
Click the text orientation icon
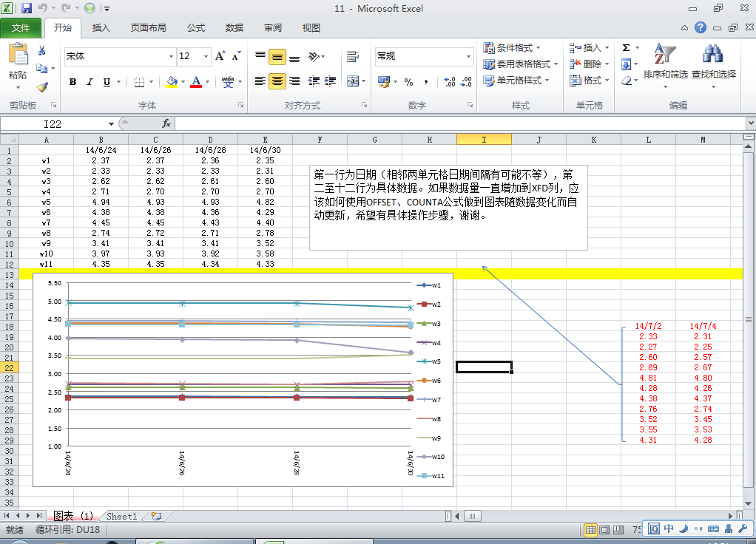[x=314, y=57]
